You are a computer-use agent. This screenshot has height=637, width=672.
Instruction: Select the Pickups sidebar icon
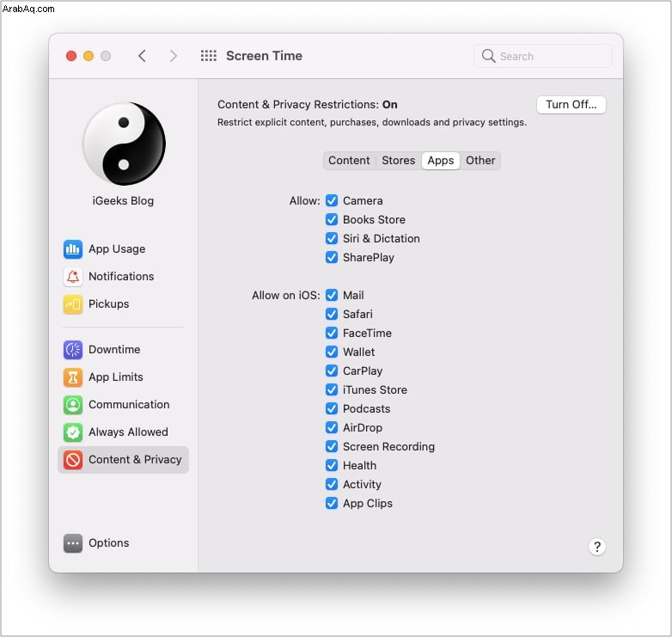click(73, 304)
